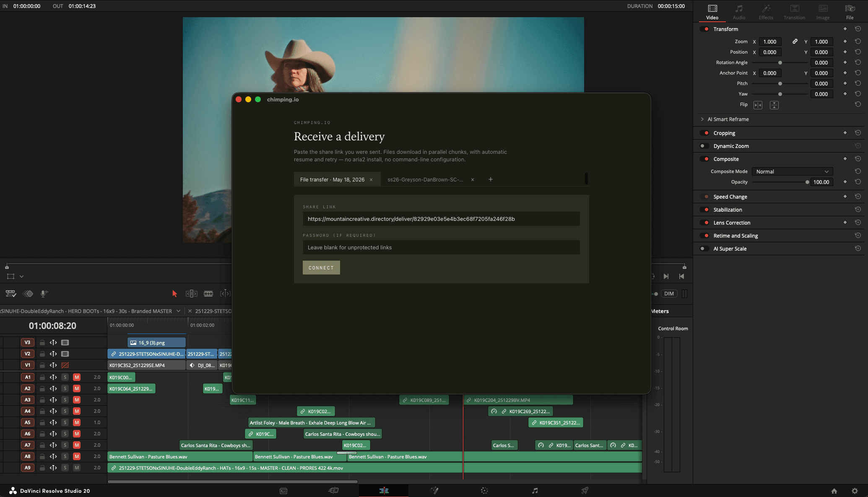868x497 pixels.
Task: Go to the project manager home icon
Action: 834,491
